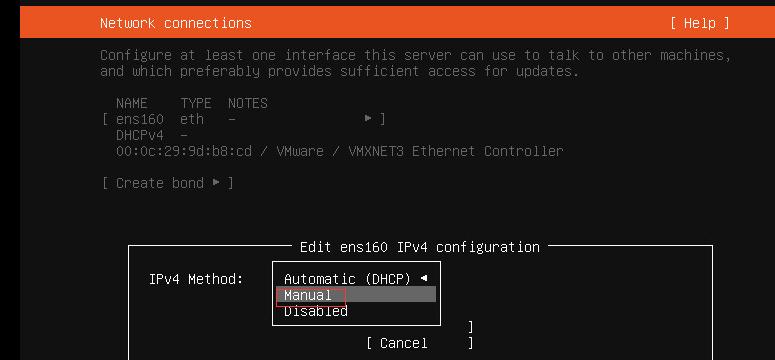Pick Disabled from IPv4 Method list
775x360 pixels.
click(316, 311)
